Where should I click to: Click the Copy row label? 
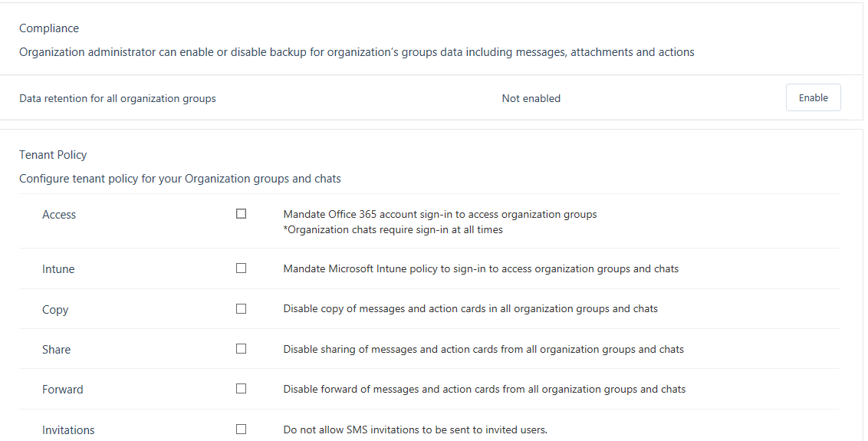pyautogui.click(x=55, y=310)
